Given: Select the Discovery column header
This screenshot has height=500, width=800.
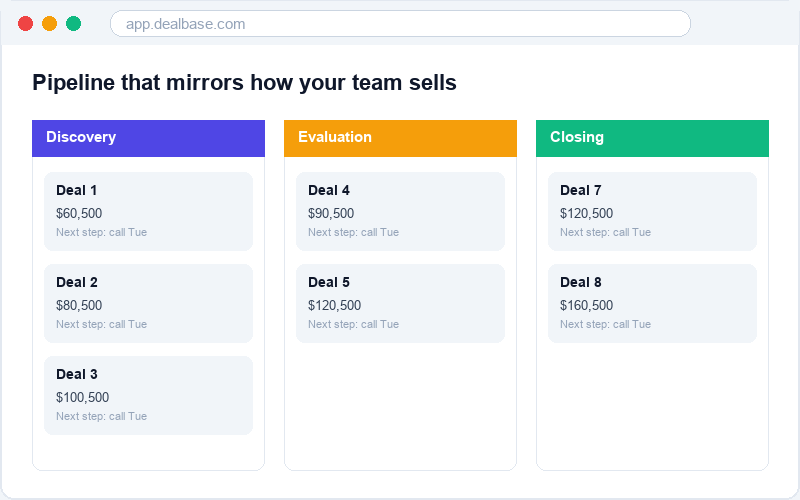Looking at the screenshot, I should click(148, 138).
